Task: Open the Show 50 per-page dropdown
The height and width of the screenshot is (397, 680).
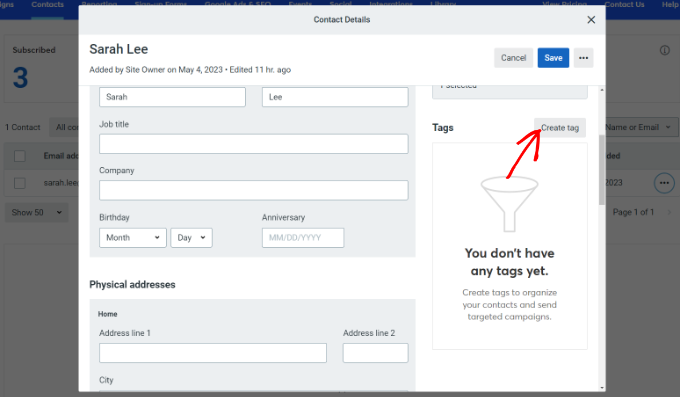Action: [36, 213]
